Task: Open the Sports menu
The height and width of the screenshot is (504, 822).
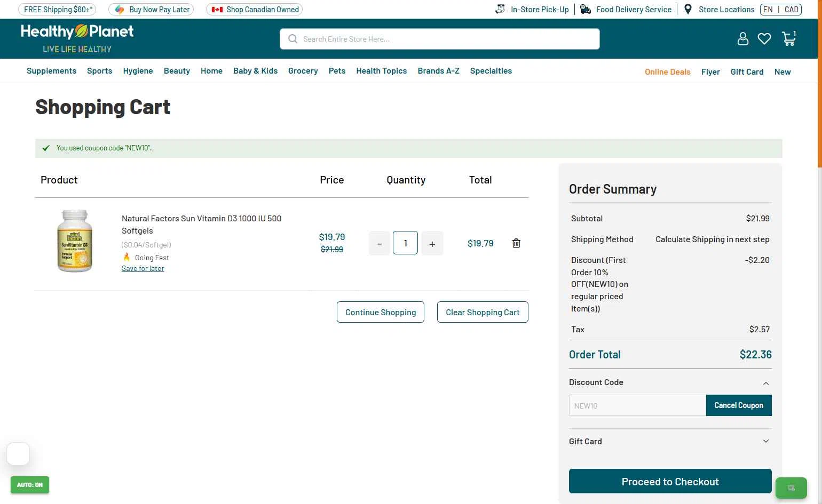Action: click(100, 70)
